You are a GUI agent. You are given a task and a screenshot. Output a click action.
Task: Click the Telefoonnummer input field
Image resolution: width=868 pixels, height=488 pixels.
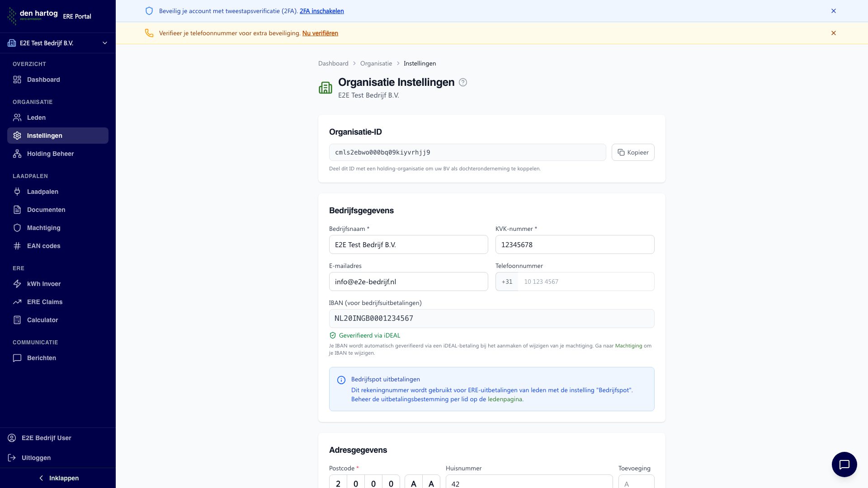(x=585, y=282)
